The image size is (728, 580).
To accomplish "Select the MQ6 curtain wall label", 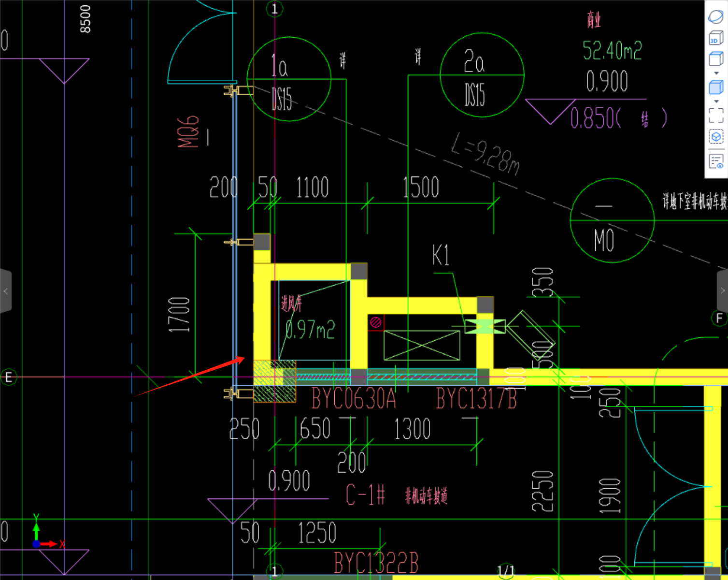I will coord(188,131).
